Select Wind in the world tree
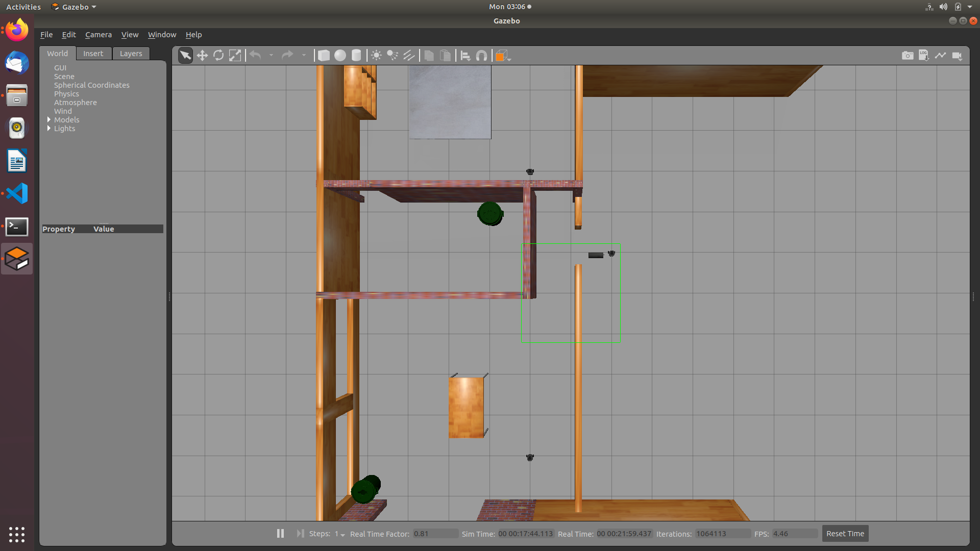The height and width of the screenshot is (551, 980). point(63,111)
